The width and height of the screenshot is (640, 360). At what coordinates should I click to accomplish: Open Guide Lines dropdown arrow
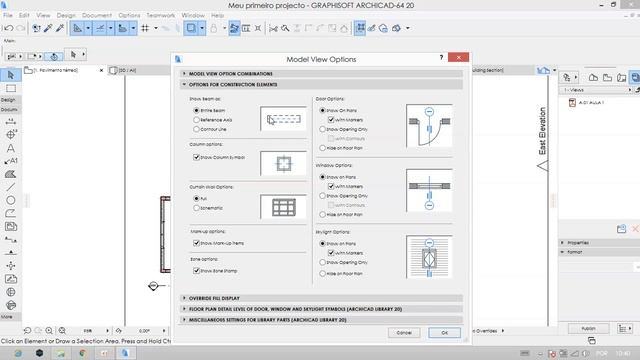click(x=88, y=28)
